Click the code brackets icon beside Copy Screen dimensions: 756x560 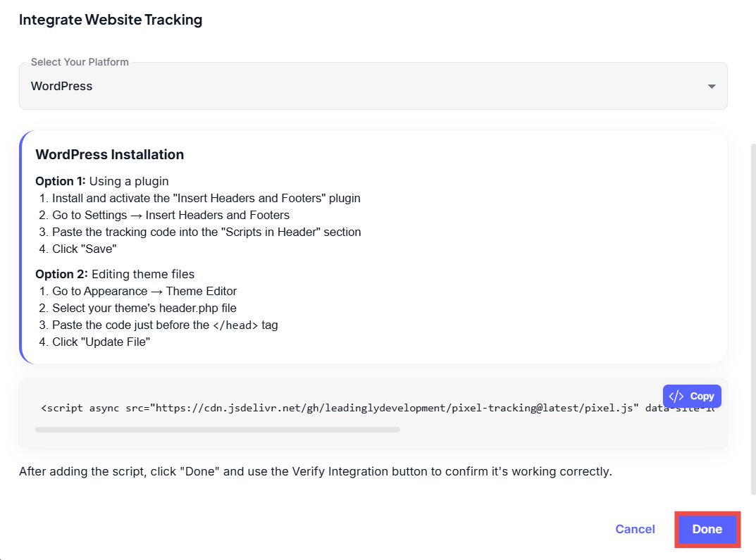coord(676,396)
